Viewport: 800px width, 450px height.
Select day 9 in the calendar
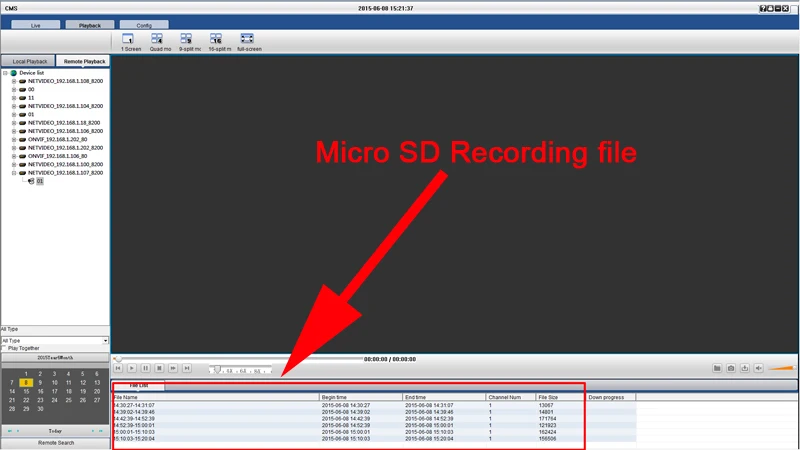tap(40, 383)
